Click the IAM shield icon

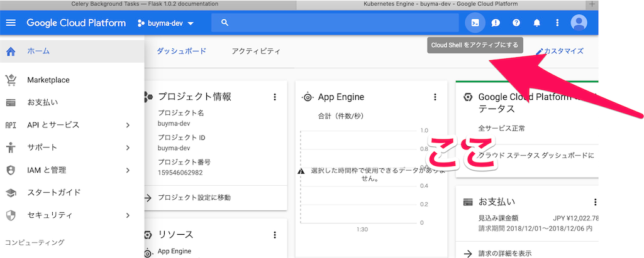[11, 170]
